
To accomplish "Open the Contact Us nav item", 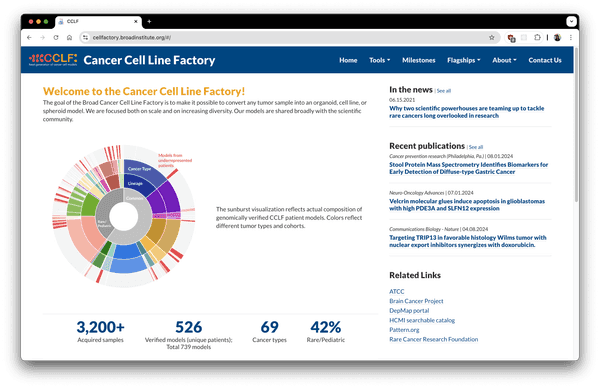I will coord(545,60).
